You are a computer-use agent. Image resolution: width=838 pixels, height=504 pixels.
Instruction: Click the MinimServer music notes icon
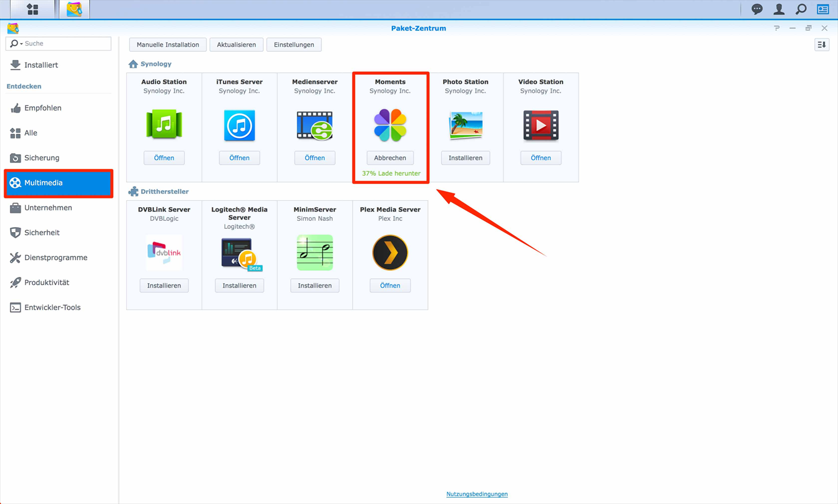(x=315, y=253)
